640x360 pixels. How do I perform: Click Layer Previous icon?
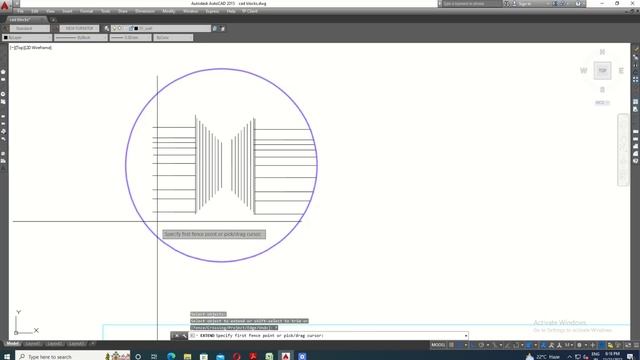[x=222, y=29]
